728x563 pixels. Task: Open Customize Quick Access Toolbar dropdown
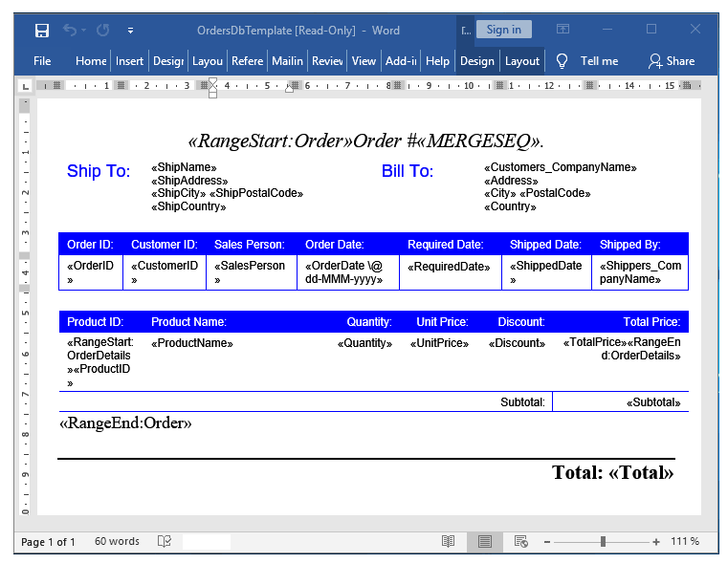click(x=130, y=32)
